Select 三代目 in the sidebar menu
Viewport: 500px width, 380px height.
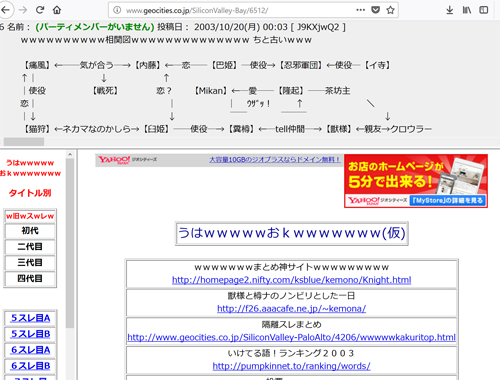click(30, 263)
